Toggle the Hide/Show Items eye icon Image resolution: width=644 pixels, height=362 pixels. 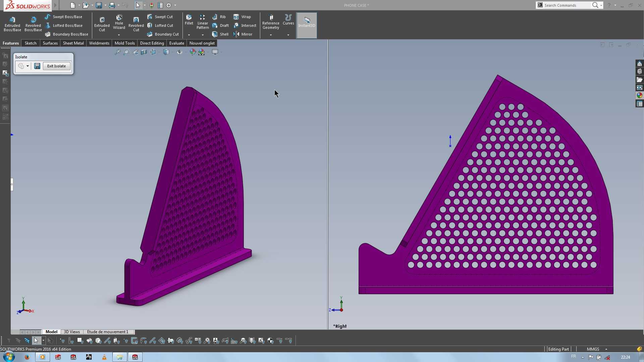coord(179,52)
